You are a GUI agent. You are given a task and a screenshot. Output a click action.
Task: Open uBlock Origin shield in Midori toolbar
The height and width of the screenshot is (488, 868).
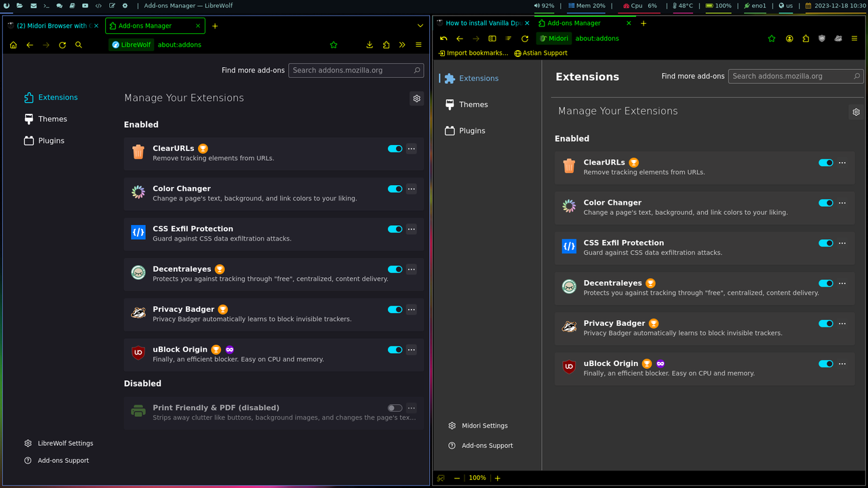822,39
